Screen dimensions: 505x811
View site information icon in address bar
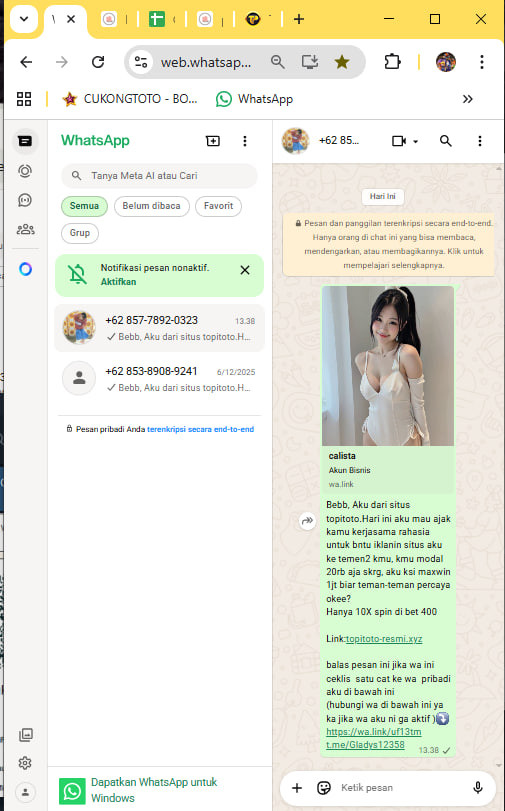pos(141,63)
